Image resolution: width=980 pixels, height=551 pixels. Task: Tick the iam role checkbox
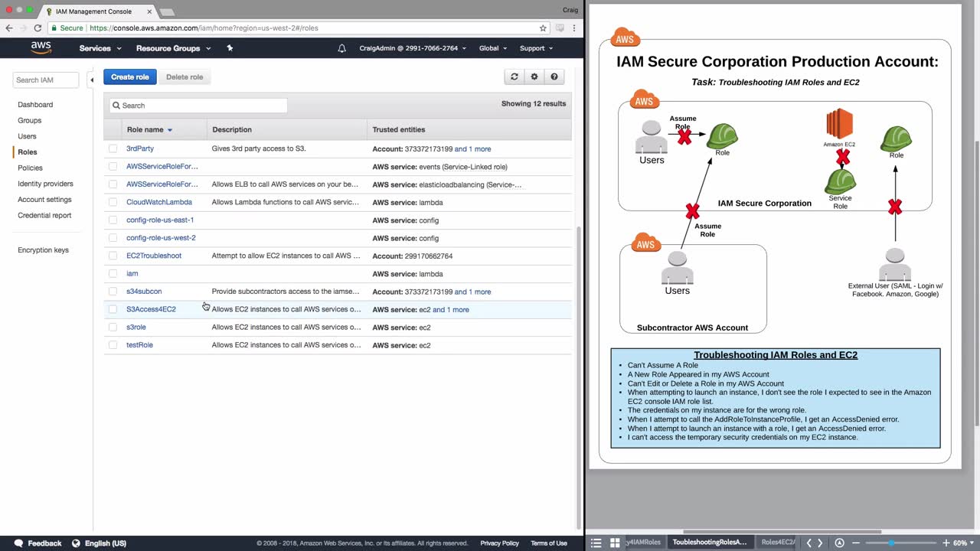point(113,273)
